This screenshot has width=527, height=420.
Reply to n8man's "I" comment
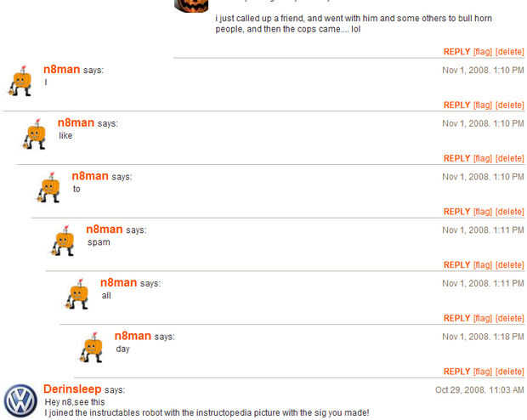[456, 105]
